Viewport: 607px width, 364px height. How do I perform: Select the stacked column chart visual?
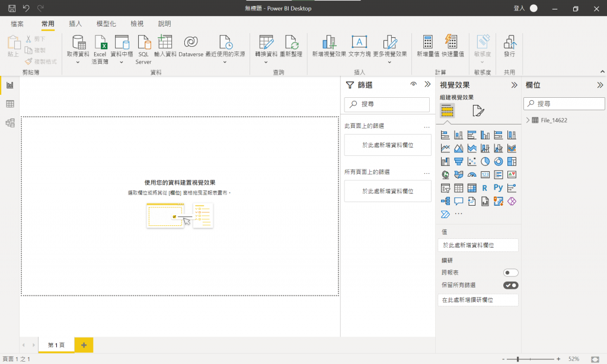[x=458, y=135]
